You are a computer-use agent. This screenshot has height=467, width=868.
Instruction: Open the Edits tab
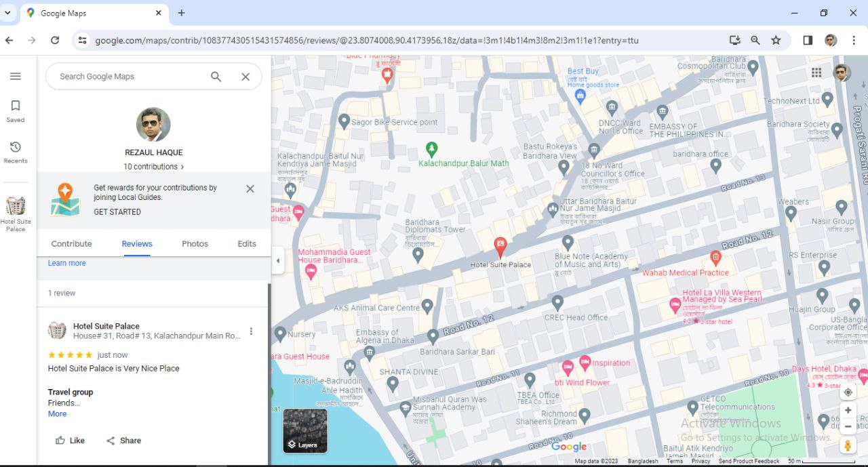247,244
